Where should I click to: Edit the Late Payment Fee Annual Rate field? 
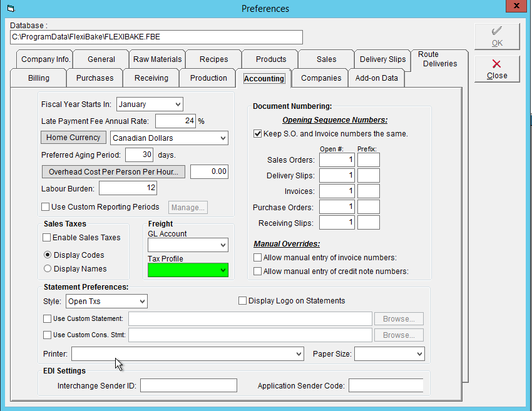175,121
